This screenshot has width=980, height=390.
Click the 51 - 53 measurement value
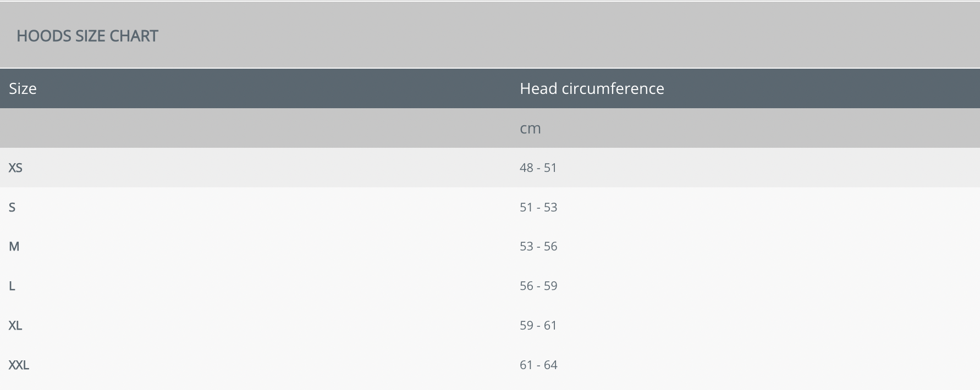pyautogui.click(x=538, y=207)
